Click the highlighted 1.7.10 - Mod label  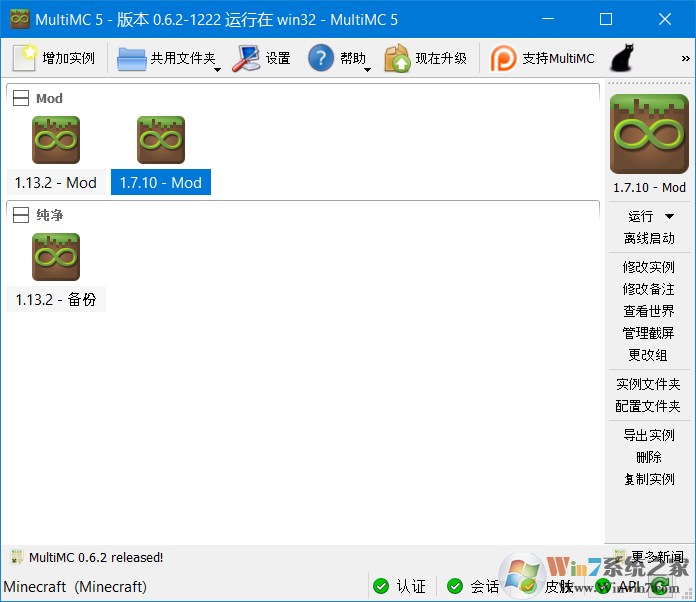161,182
